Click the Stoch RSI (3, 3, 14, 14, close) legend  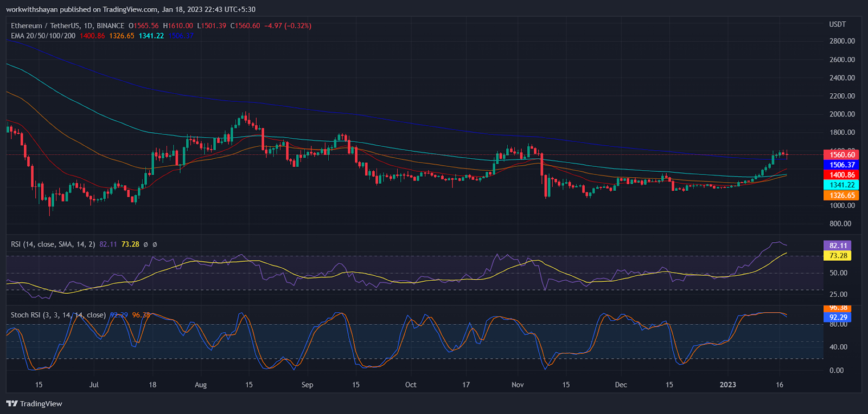[x=59, y=315]
